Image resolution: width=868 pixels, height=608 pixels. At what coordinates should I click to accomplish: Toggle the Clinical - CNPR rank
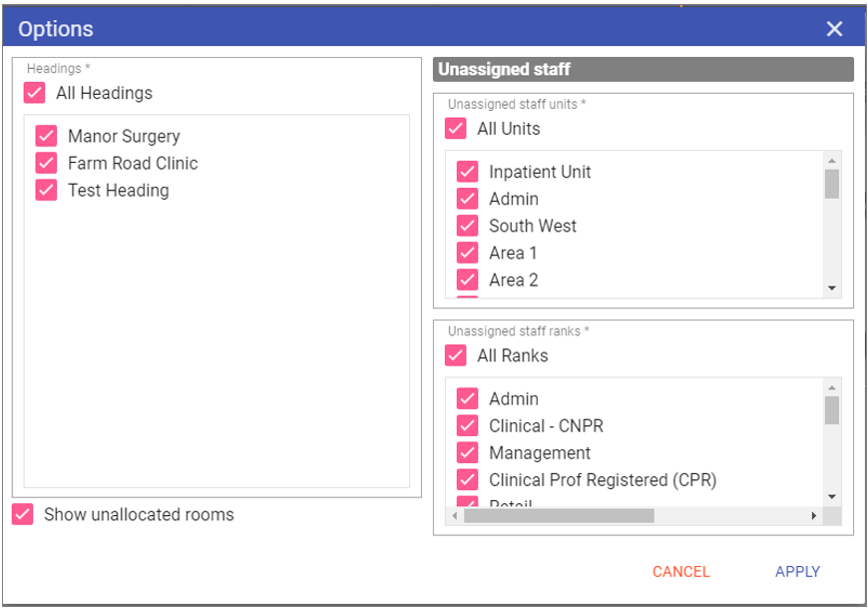pyautogui.click(x=467, y=425)
